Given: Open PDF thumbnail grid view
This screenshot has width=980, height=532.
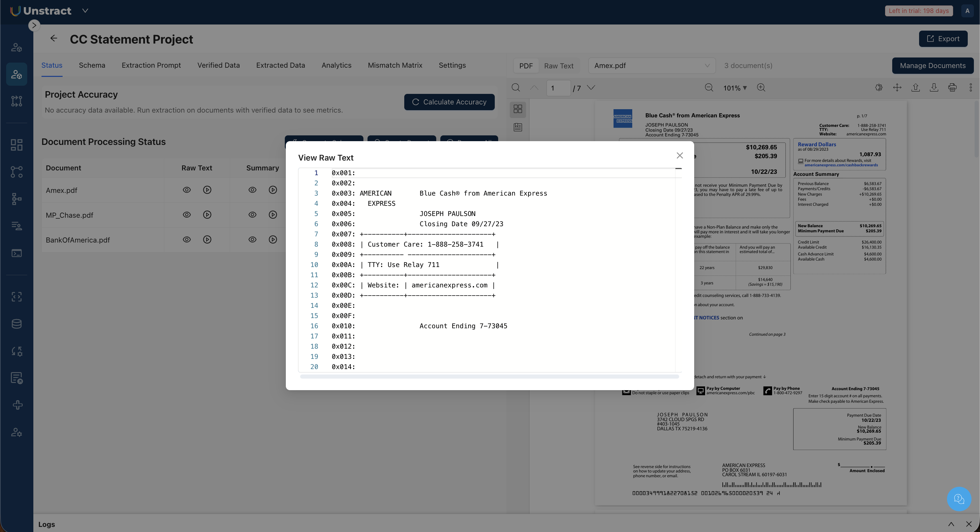Looking at the screenshot, I should 518,109.
